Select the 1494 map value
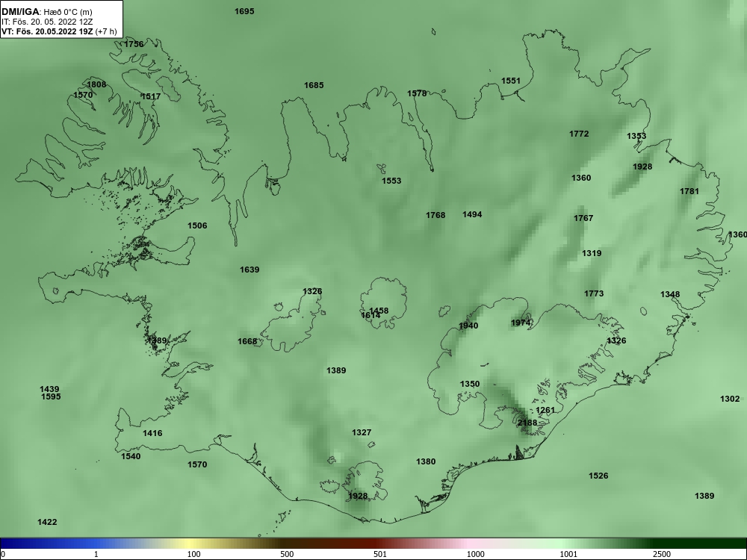747x560 pixels. 472,215
